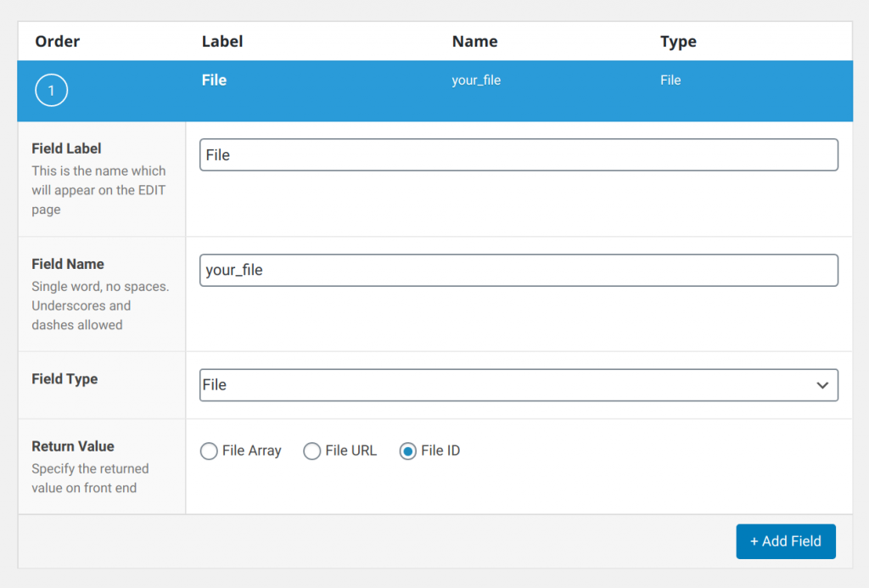Click the circled order number 1

51,91
